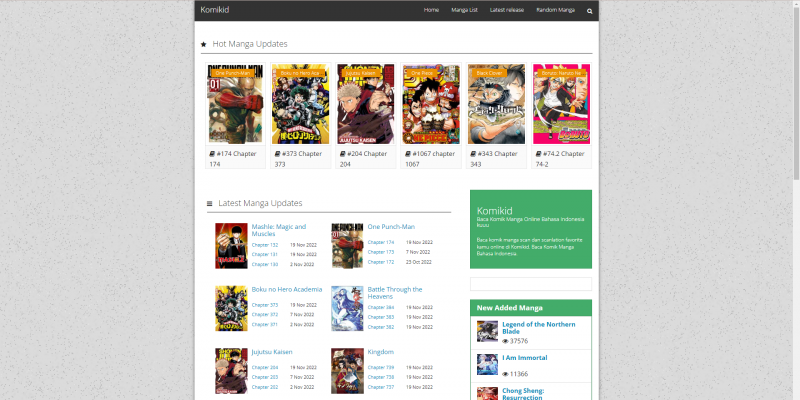Open #343 Chapter 343 link
Viewport: 800px width, 400px height.
pyautogui.click(x=494, y=159)
